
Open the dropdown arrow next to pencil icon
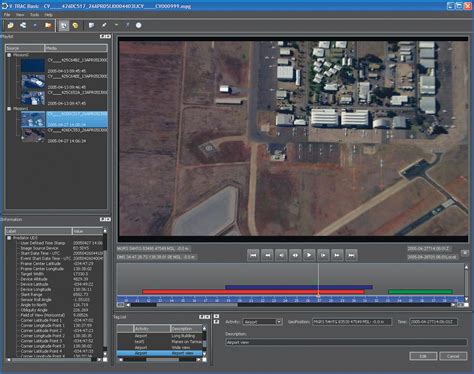[x=116, y=25]
